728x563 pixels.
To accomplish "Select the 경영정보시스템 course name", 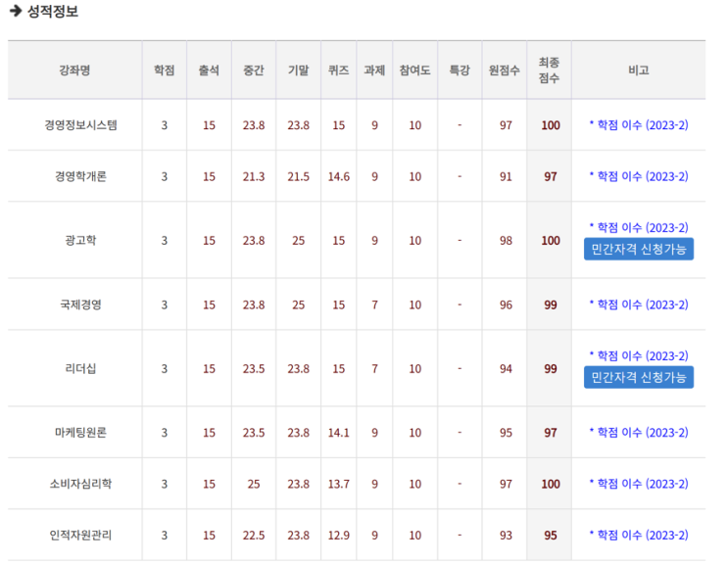I will point(80,125).
